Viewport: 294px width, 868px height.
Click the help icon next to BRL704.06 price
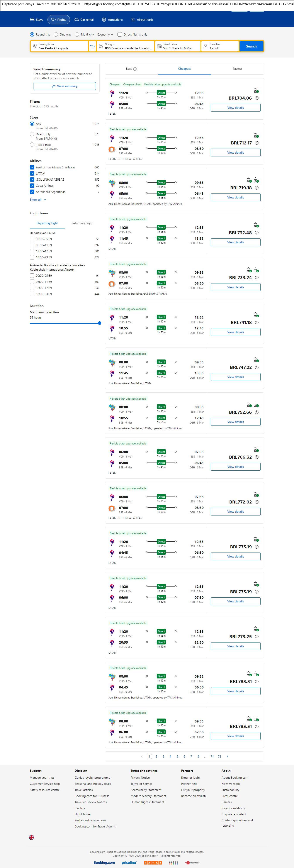tap(257, 98)
